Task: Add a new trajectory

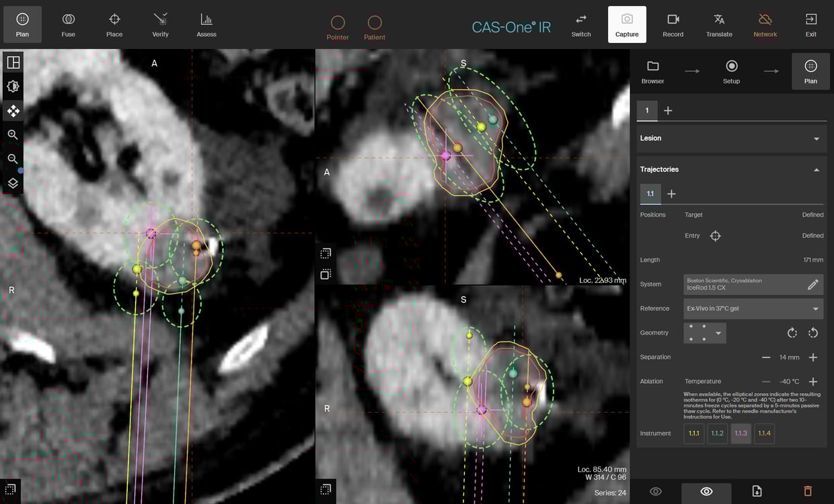Action: (671, 194)
